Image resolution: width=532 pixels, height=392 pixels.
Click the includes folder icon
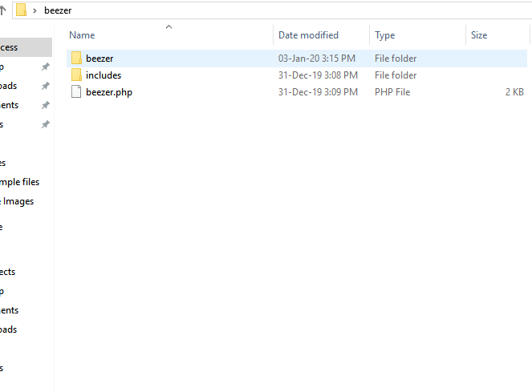76,75
